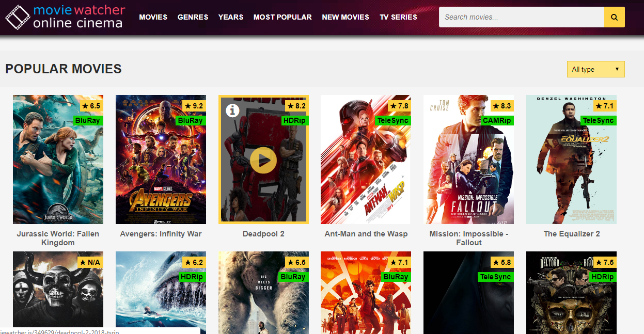Click the yellow search magnifier button
Screen dimensions: 644x334
pyautogui.click(x=614, y=17)
